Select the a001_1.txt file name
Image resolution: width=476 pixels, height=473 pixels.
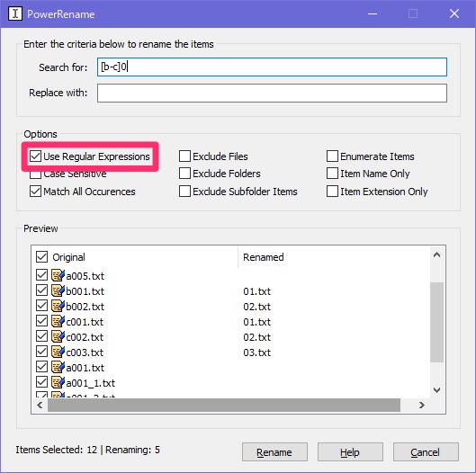91,383
